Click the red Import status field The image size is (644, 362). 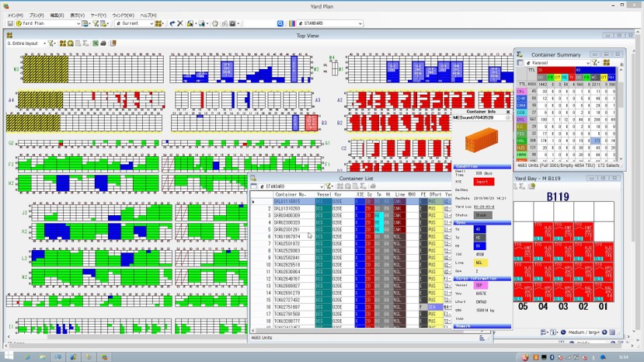pyautogui.click(x=483, y=181)
